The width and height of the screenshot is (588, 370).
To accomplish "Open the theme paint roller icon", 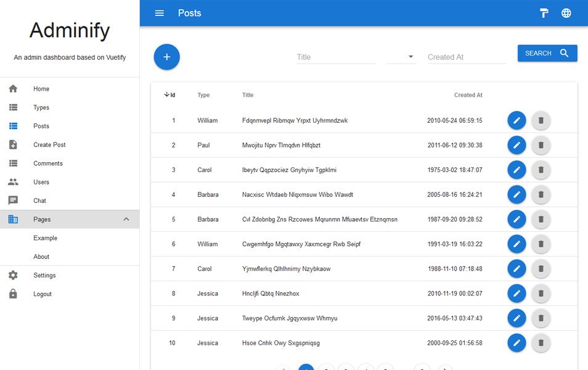I will 544,13.
